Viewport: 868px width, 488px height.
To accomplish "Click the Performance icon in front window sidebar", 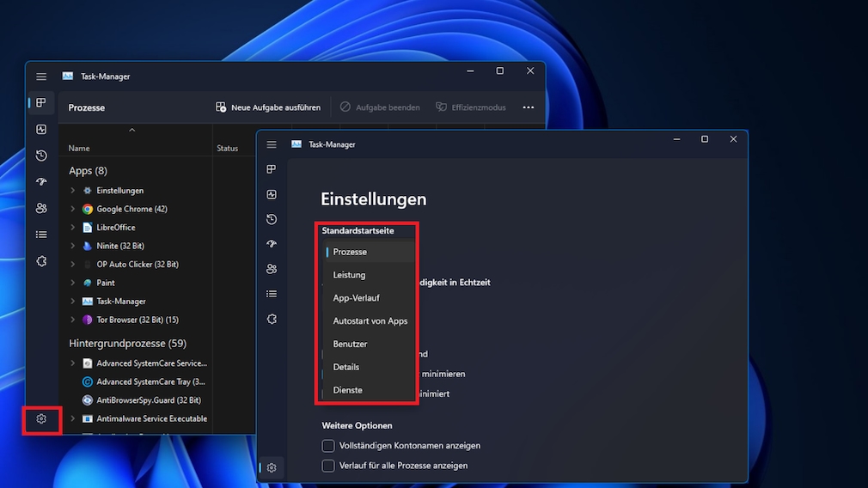I will 272,194.
